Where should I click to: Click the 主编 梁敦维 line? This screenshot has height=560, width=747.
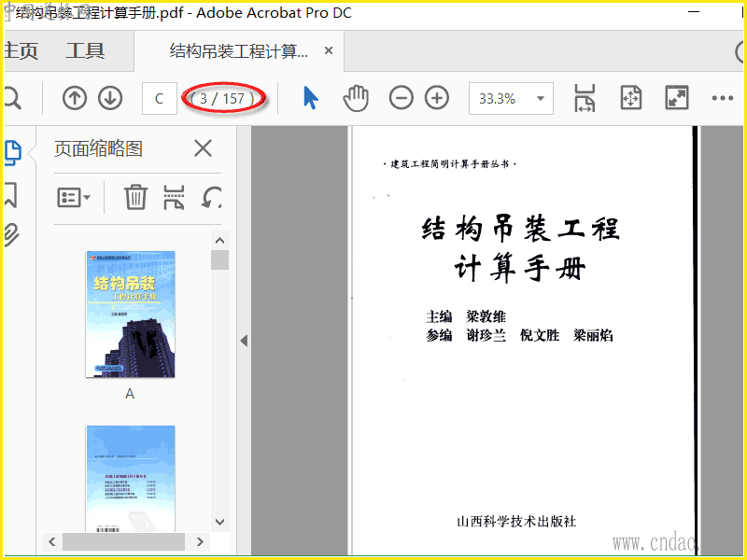pos(466,316)
